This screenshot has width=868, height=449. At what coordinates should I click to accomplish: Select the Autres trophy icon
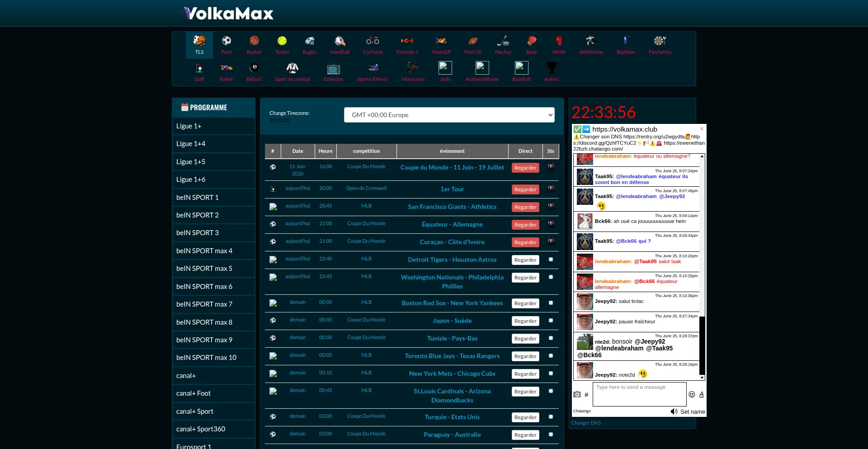pos(552,68)
